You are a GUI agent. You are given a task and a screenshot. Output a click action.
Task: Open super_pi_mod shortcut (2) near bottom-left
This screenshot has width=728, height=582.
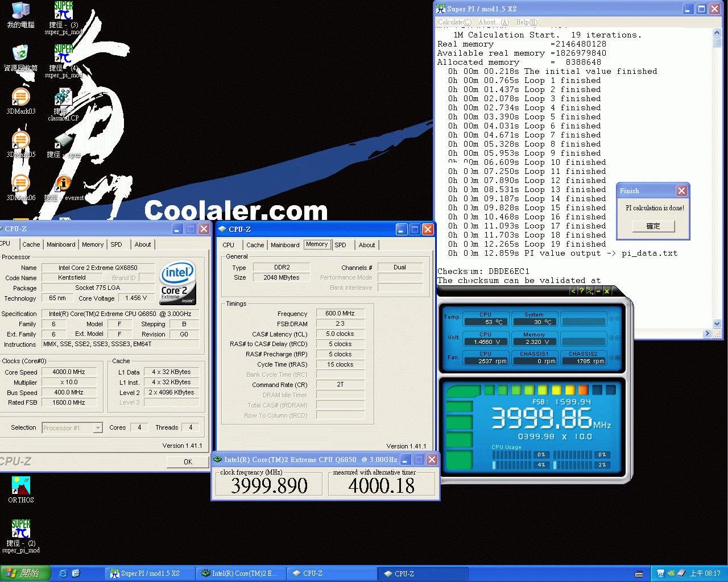[x=20, y=536]
